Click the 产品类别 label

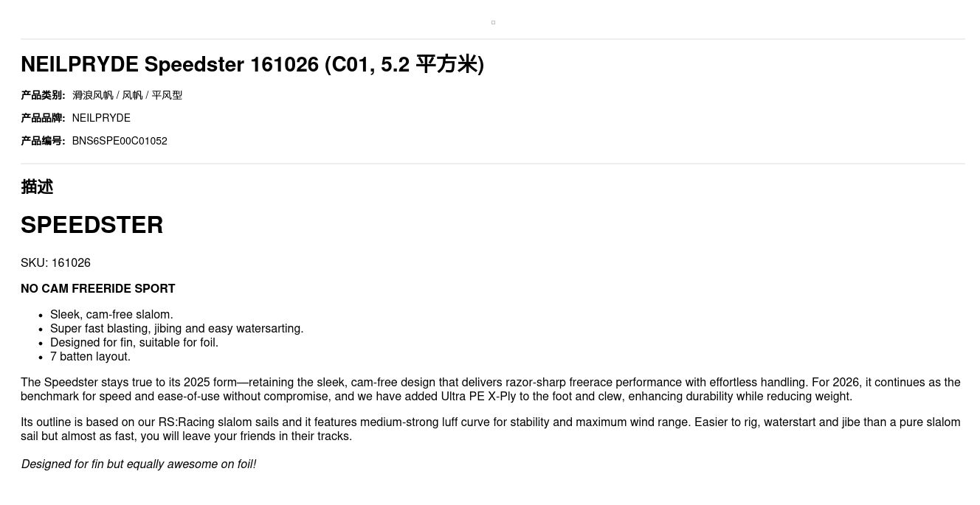(x=43, y=95)
